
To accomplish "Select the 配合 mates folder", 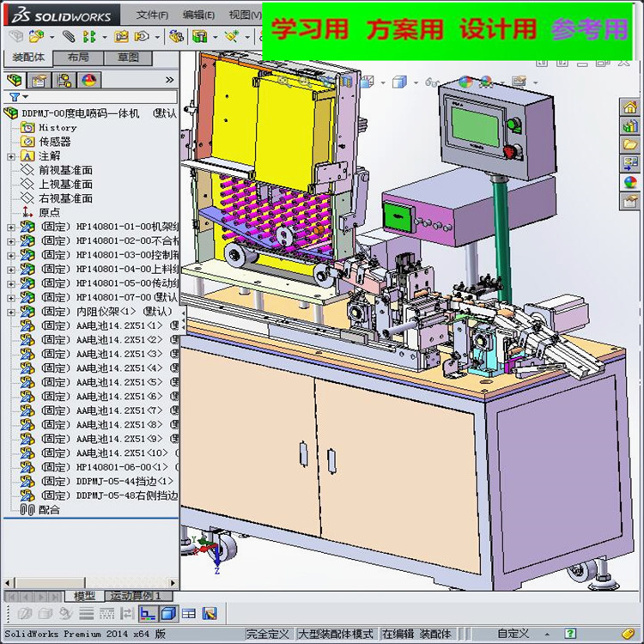I will click(49, 510).
